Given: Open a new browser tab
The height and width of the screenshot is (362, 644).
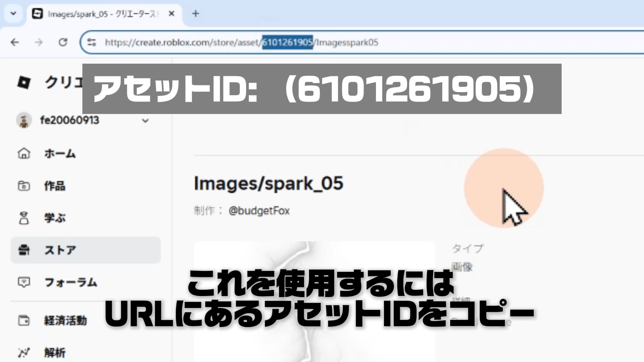Looking at the screenshot, I should 196,14.
